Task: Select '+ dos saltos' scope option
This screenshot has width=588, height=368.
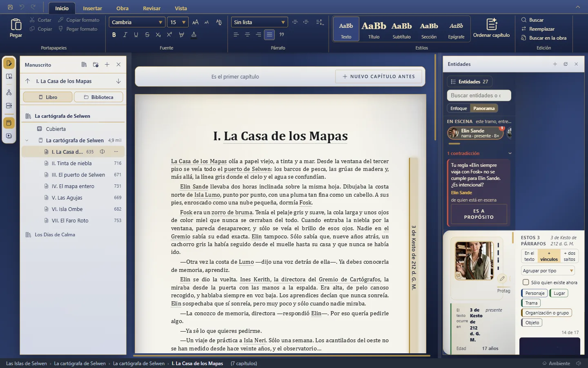Action: click(x=569, y=256)
